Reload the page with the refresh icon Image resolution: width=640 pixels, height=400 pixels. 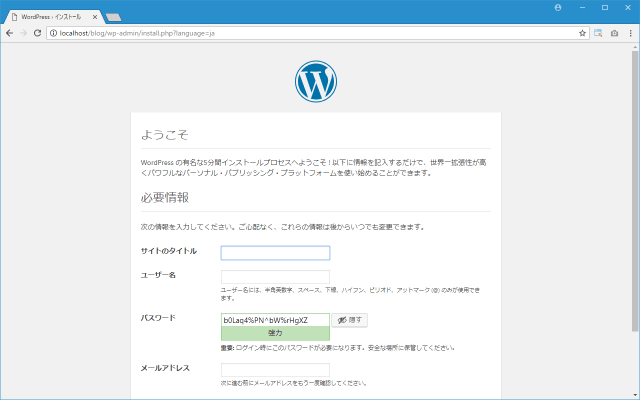tap(37, 33)
